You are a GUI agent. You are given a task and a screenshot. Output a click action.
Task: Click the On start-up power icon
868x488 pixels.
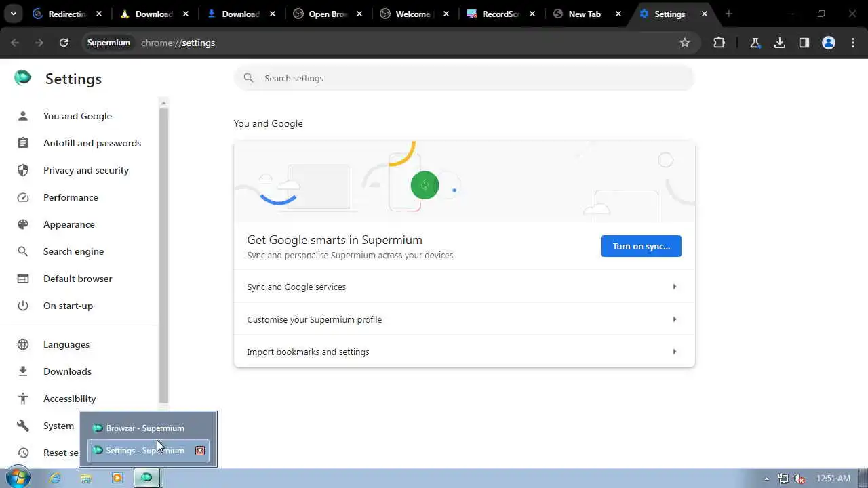[x=23, y=306]
